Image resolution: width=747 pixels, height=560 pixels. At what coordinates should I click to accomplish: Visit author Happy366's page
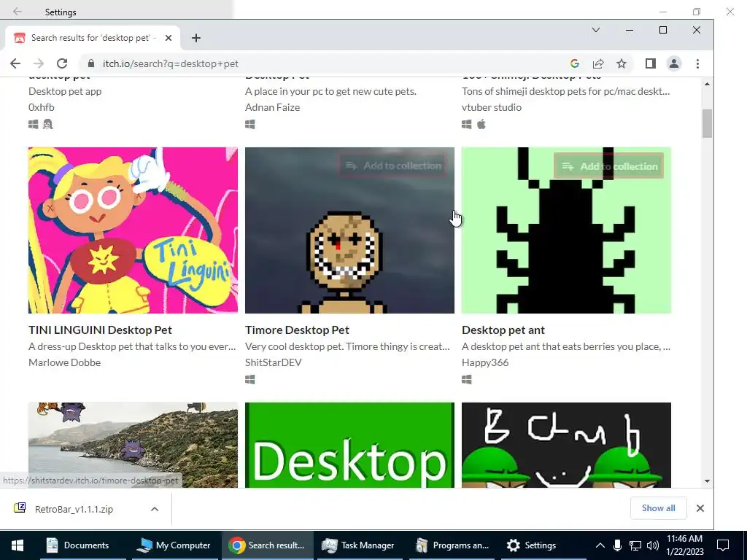tap(485, 362)
